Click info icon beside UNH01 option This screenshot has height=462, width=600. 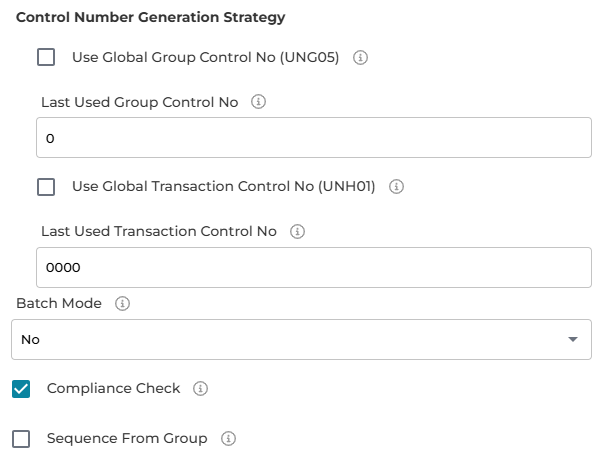[x=396, y=187]
